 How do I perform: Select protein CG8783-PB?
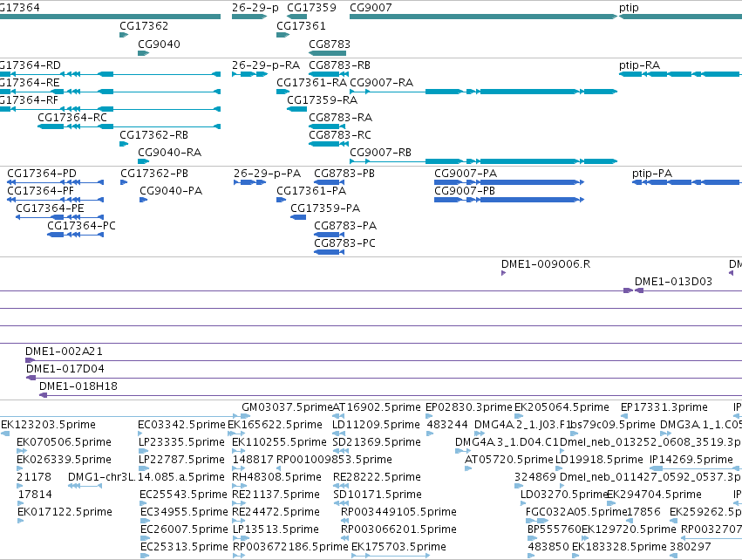[329, 182]
